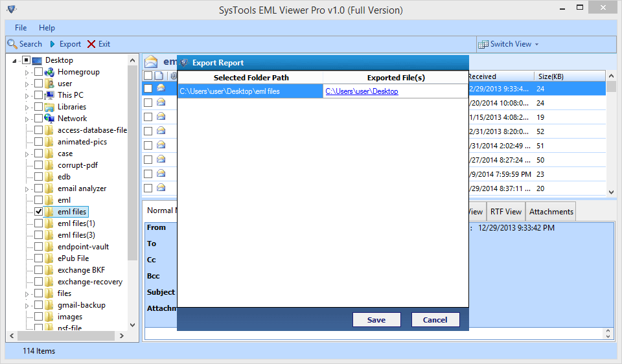Viewport: 622px width, 364px height.
Task: Open the File menu
Action: tap(21, 28)
